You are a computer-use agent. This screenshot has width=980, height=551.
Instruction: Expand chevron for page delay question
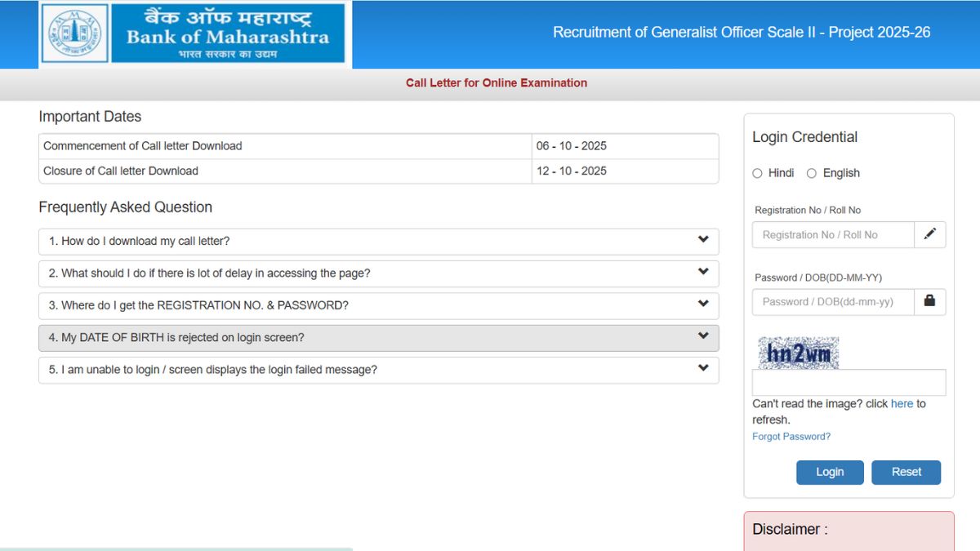[x=703, y=272]
